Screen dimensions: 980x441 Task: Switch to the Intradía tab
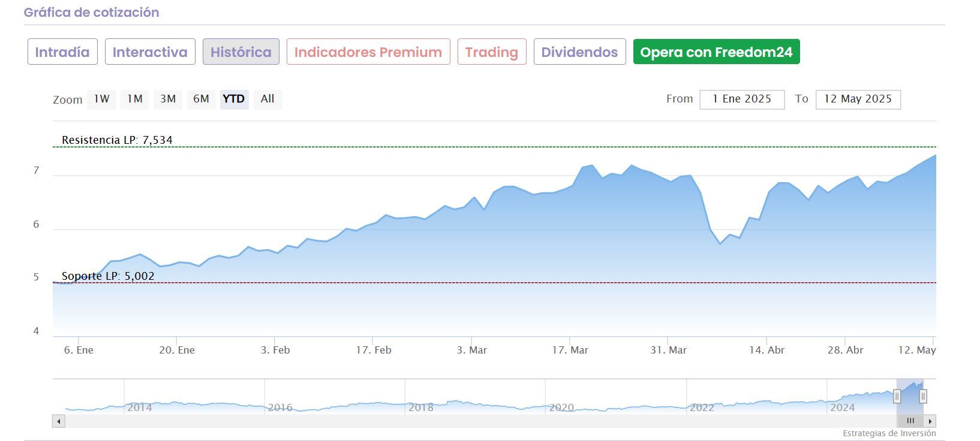[62, 52]
